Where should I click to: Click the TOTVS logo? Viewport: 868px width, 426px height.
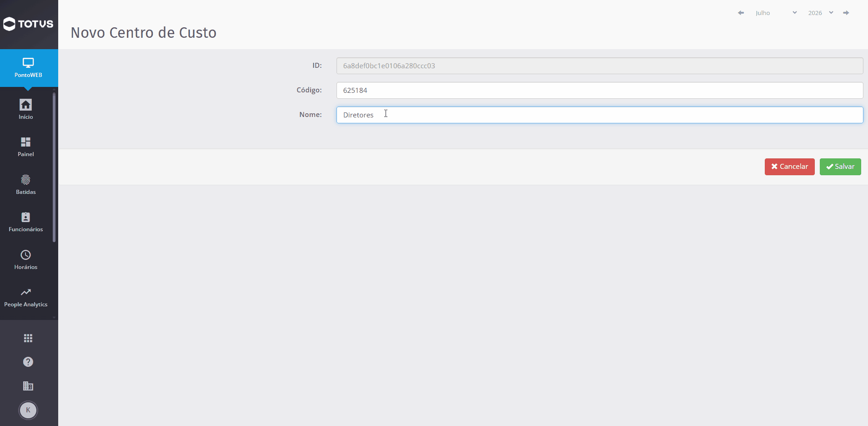[x=28, y=24]
